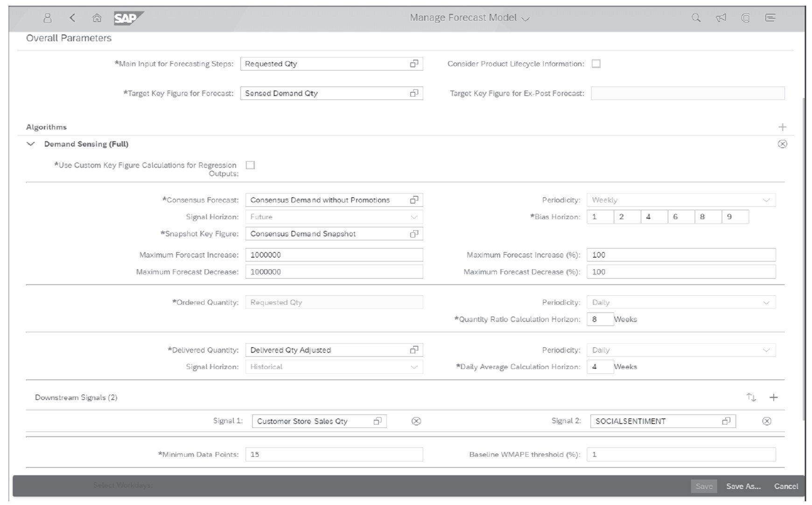812x505 pixels.
Task: Add a downstream signal with plus icon
Action: tap(774, 397)
